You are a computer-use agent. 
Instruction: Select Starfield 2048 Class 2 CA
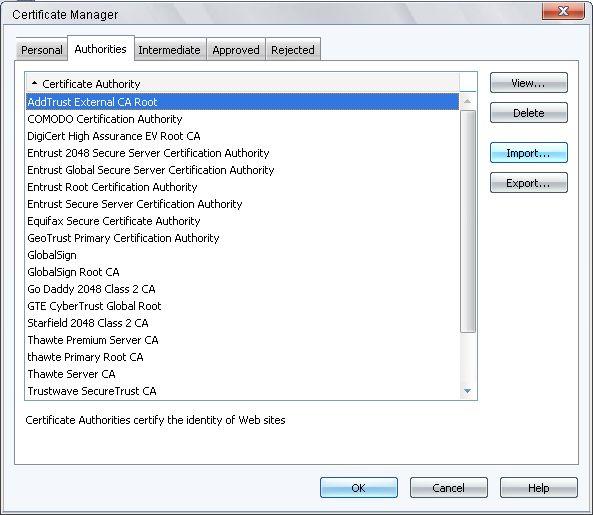pos(242,323)
